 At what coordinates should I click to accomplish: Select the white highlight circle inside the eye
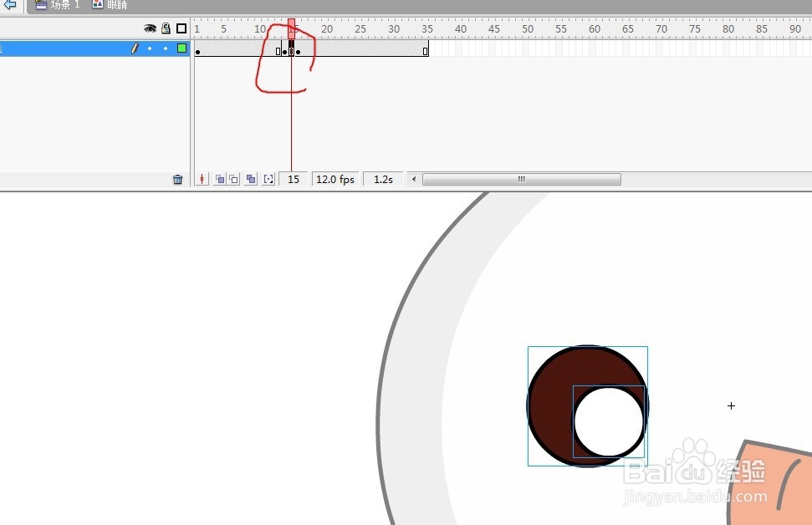(x=609, y=421)
